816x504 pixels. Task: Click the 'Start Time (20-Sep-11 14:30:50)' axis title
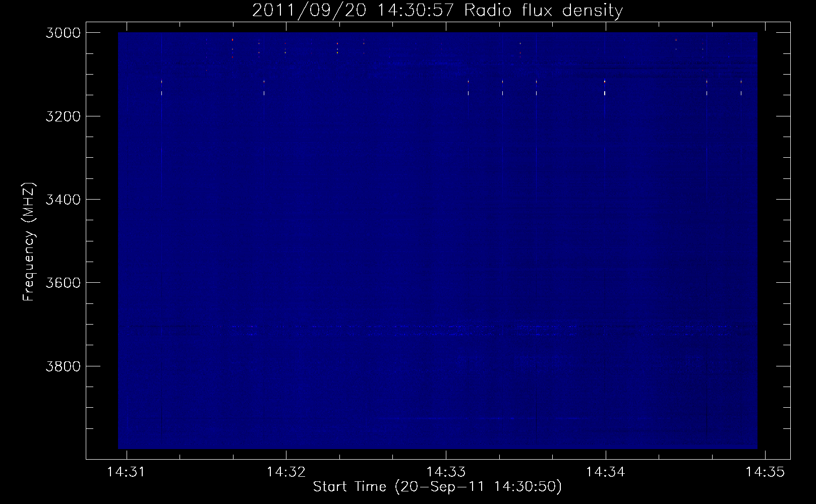[437, 487]
